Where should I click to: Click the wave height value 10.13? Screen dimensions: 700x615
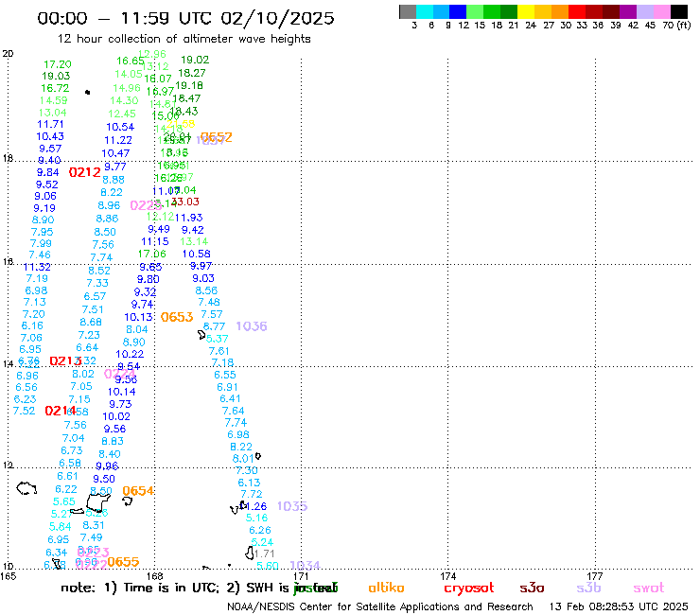[x=138, y=317]
